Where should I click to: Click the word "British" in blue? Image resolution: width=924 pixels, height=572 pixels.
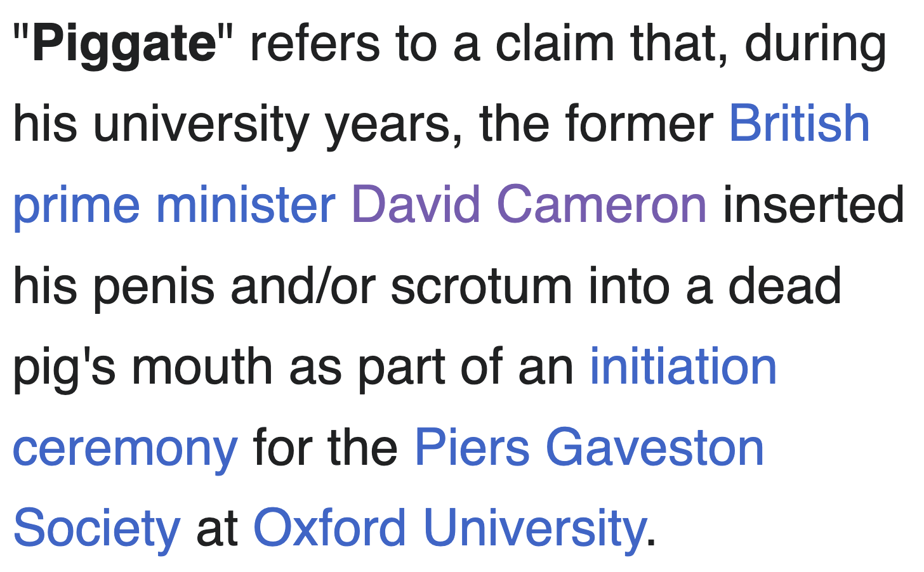799,124
